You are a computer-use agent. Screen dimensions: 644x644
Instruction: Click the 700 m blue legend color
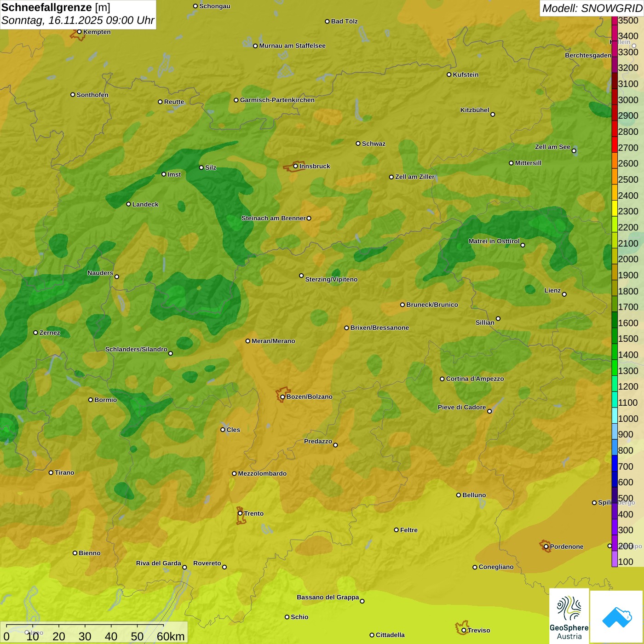615,463
